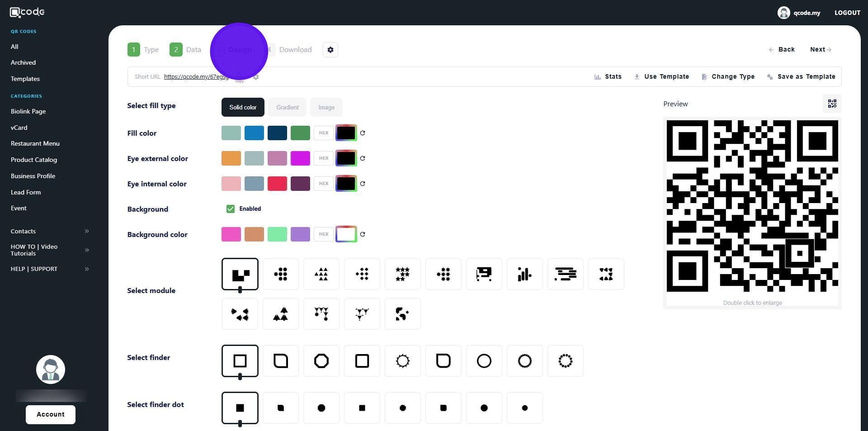Open the Product Catalog category
The height and width of the screenshot is (431, 868).
pyautogui.click(x=34, y=160)
